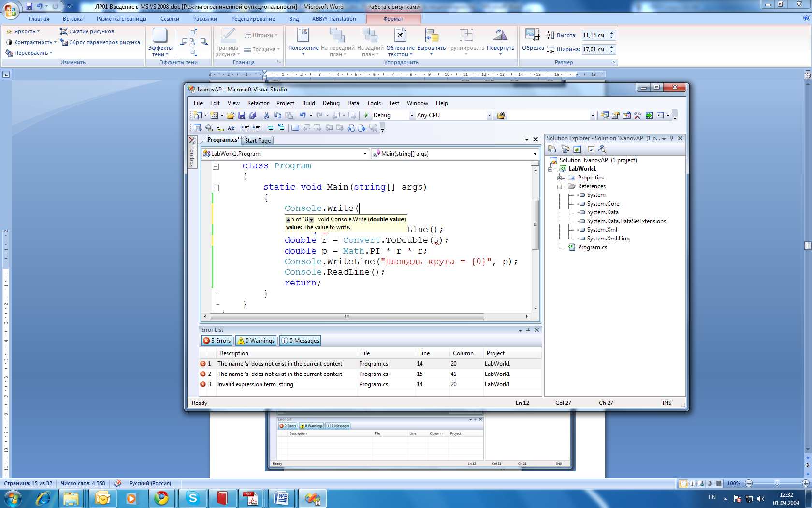Screen dimensions: 812x508
Task: Click the Word Help question mark icon
Action: (806, 18)
